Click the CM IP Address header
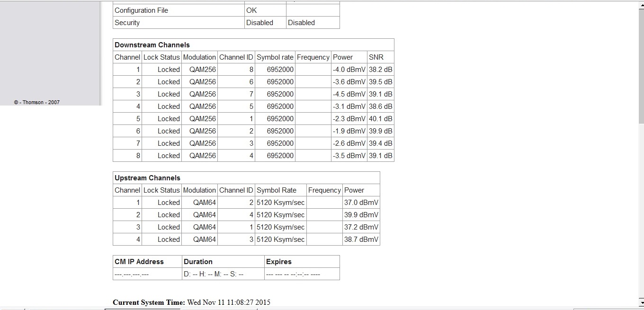 [x=139, y=262]
